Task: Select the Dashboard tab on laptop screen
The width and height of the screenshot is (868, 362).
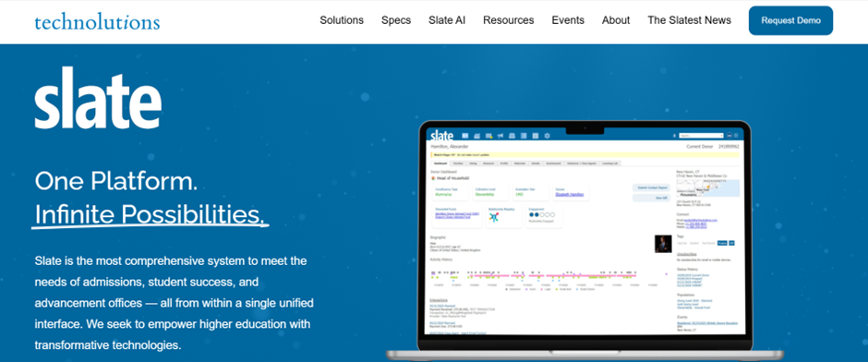Action: coord(440,163)
